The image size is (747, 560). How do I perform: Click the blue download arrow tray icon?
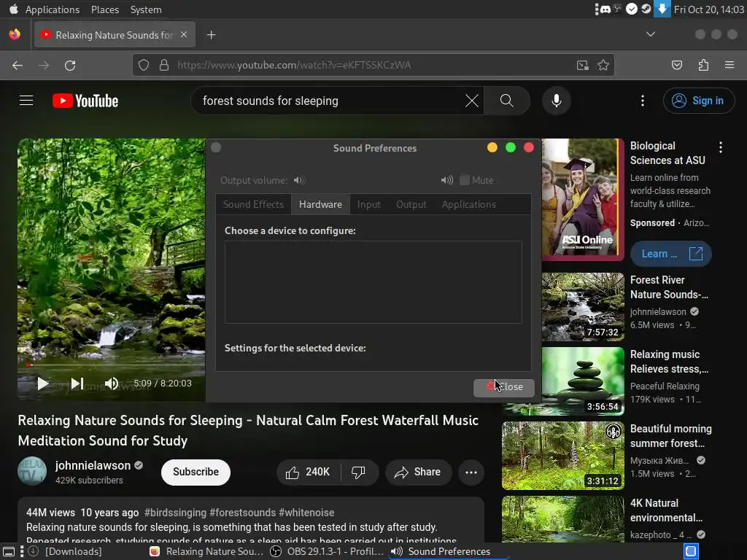click(x=662, y=9)
